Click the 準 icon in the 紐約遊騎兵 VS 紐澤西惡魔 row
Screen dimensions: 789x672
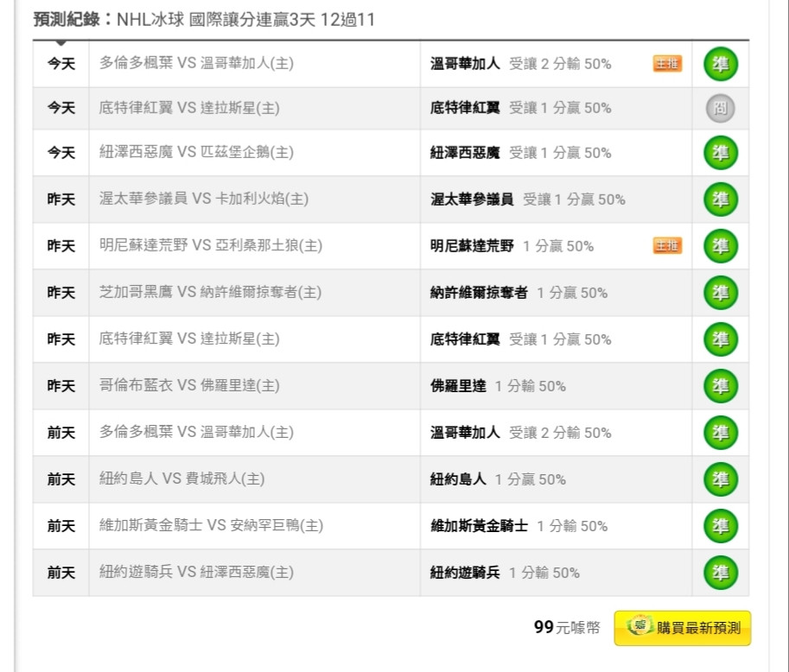coord(721,573)
